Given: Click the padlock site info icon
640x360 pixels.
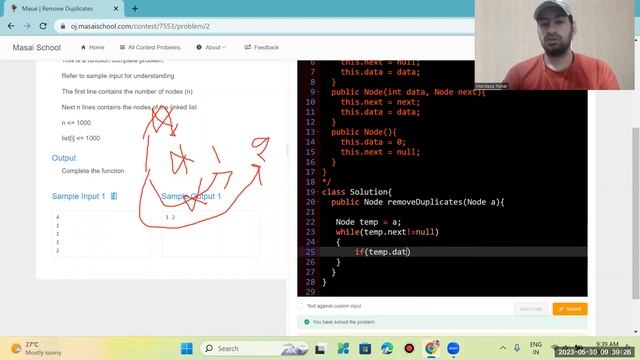Looking at the screenshot, I should point(63,26).
